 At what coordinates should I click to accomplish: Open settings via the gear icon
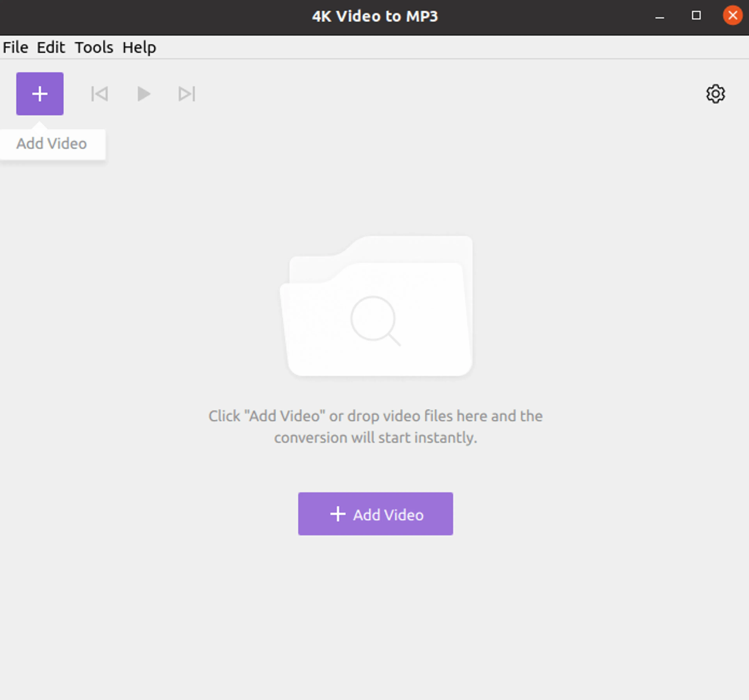(x=715, y=94)
